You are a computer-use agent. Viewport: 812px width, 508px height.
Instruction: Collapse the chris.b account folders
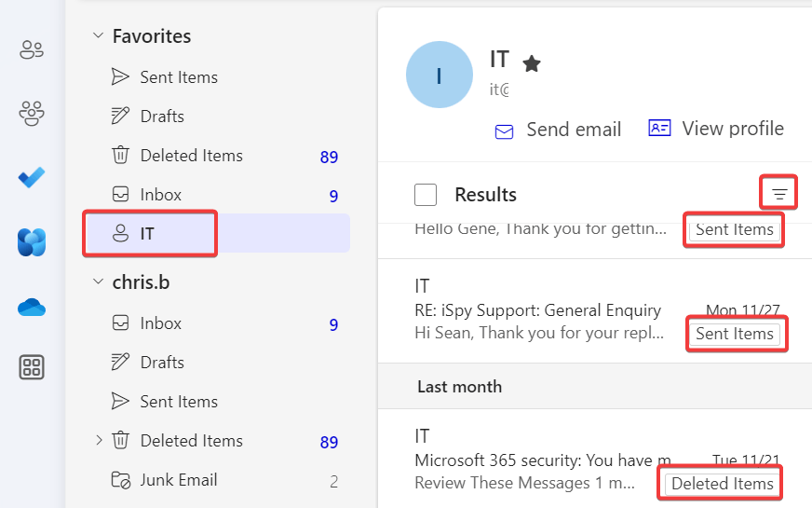coord(98,281)
